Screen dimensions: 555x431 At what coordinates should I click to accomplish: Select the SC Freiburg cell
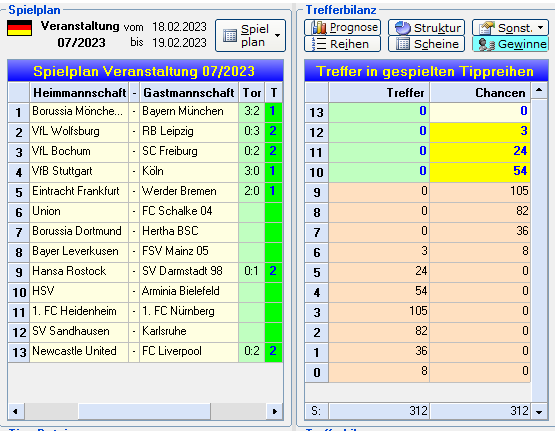coord(189,153)
